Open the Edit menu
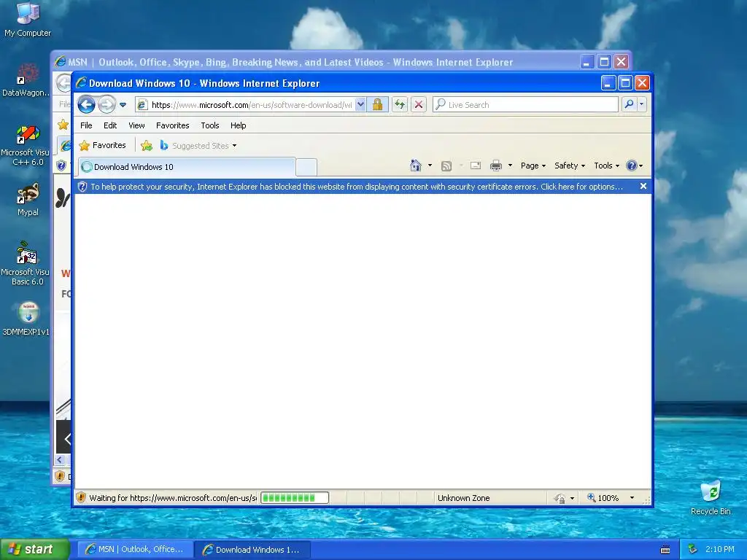The height and width of the screenshot is (560, 747). 110,125
